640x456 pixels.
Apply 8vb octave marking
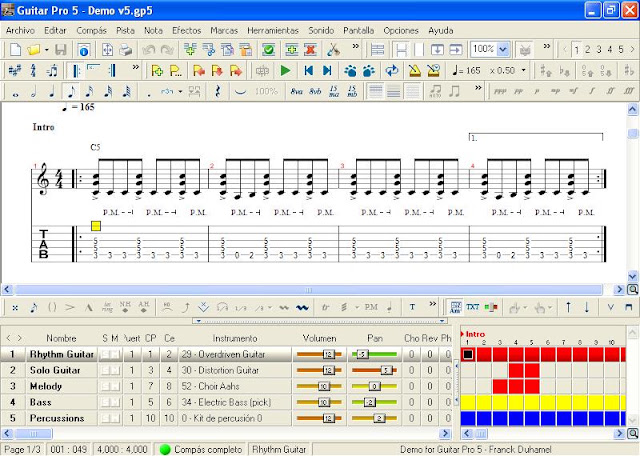(x=315, y=92)
